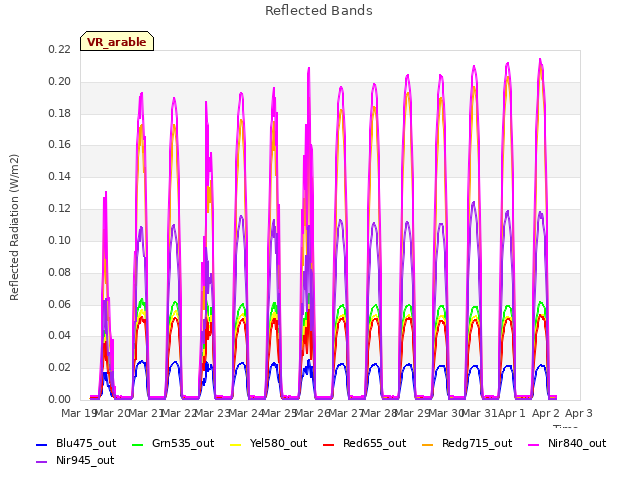The height and width of the screenshot is (480, 640).
Task: Click the Mar 31 x-axis date label
Action: (x=480, y=413)
